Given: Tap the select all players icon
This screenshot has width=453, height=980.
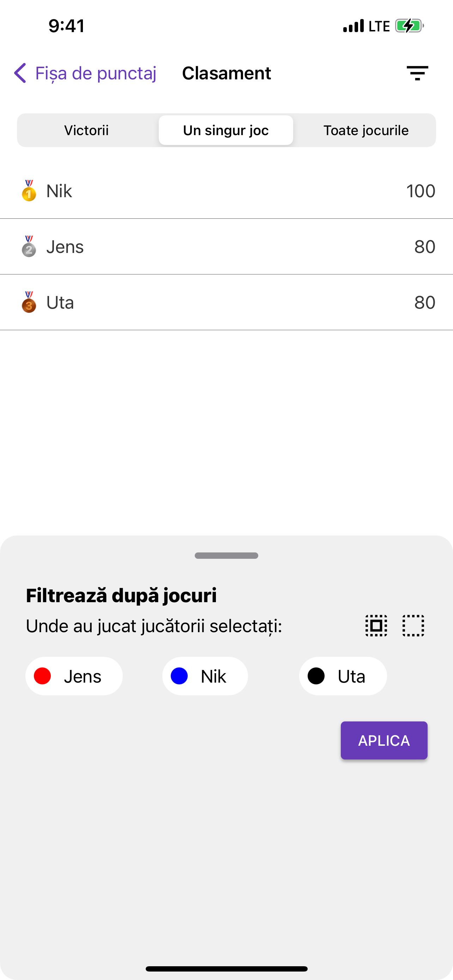Looking at the screenshot, I should pyautogui.click(x=376, y=625).
